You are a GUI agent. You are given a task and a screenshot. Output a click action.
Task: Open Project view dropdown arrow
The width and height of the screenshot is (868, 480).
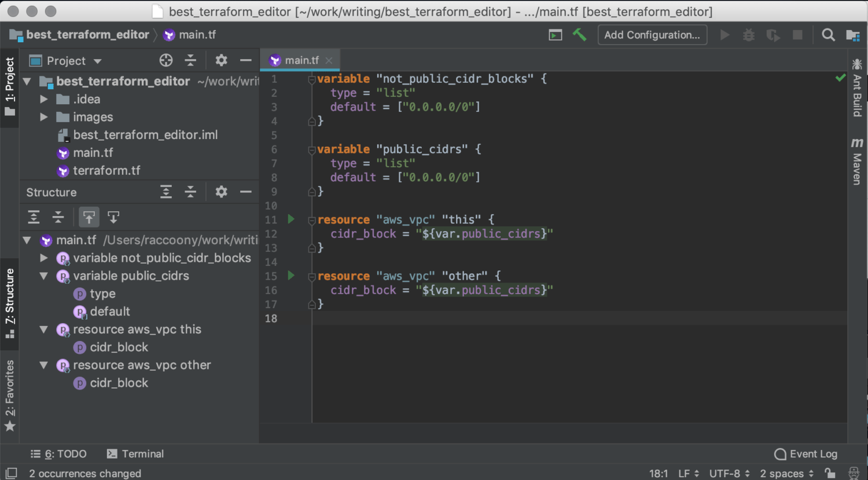pos(97,61)
